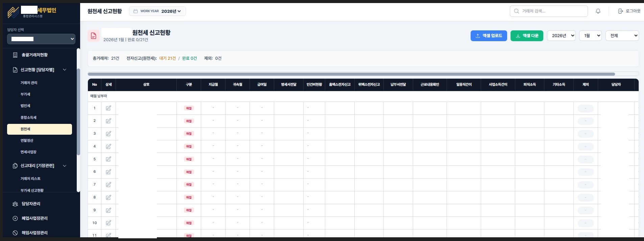644x241 pixels.
Task: Open 연말정산 from the sidebar
Action: point(27,140)
